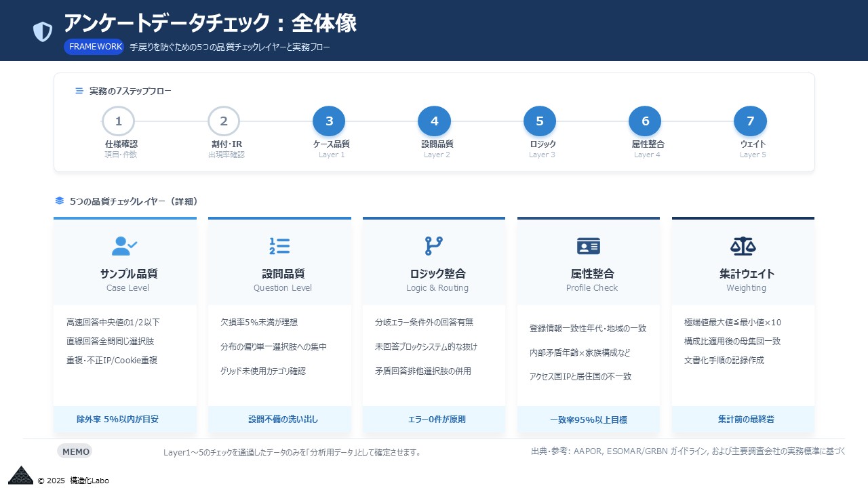The image size is (868, 488).
Task: Click the numbered list icon above 設問品質
Action: [x=279, y=246]
